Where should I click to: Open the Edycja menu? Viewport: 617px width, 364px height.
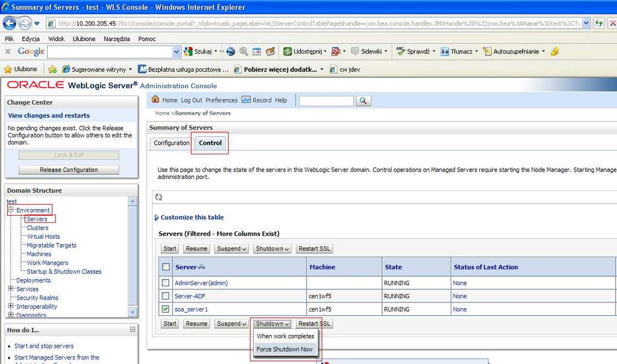tap(31, 39)
